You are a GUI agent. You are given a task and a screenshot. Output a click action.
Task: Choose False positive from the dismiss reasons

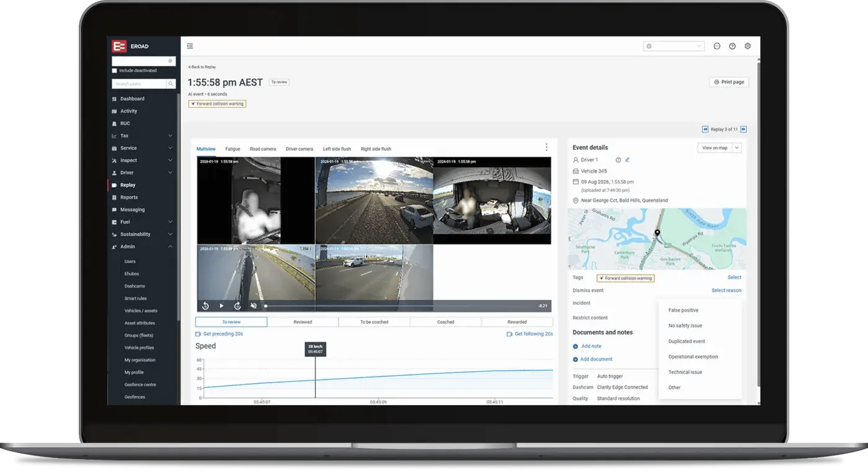[x=683, y=310]
